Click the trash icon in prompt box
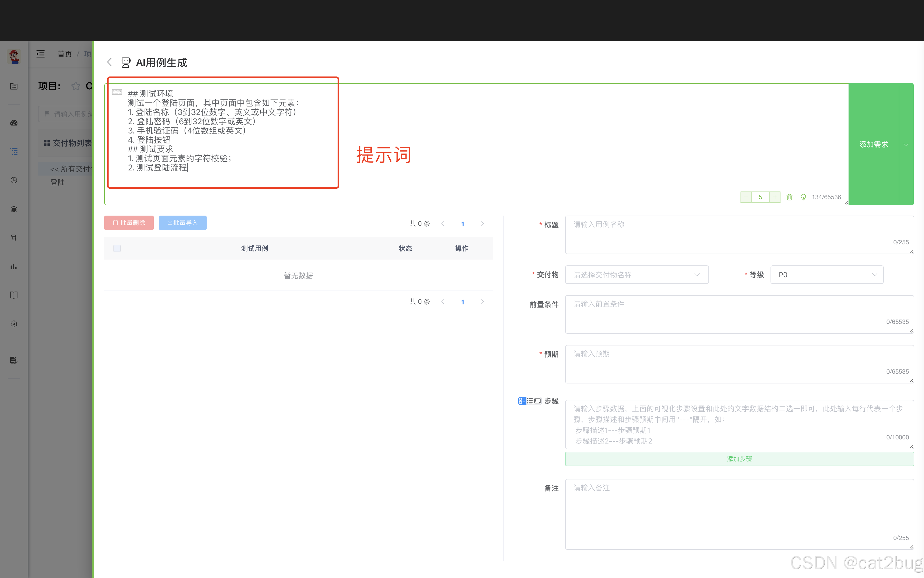 tap(790, 197)
